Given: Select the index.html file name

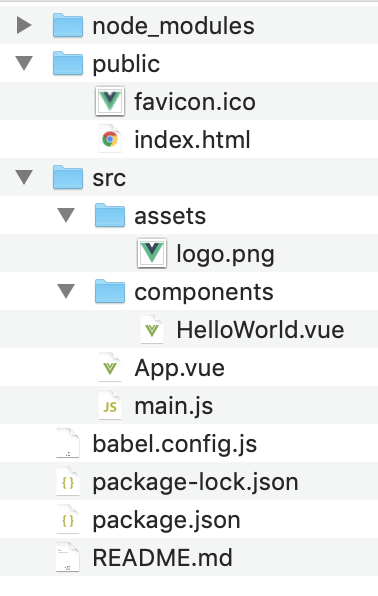Looking at the screenshot, I should tap(192, 139).
